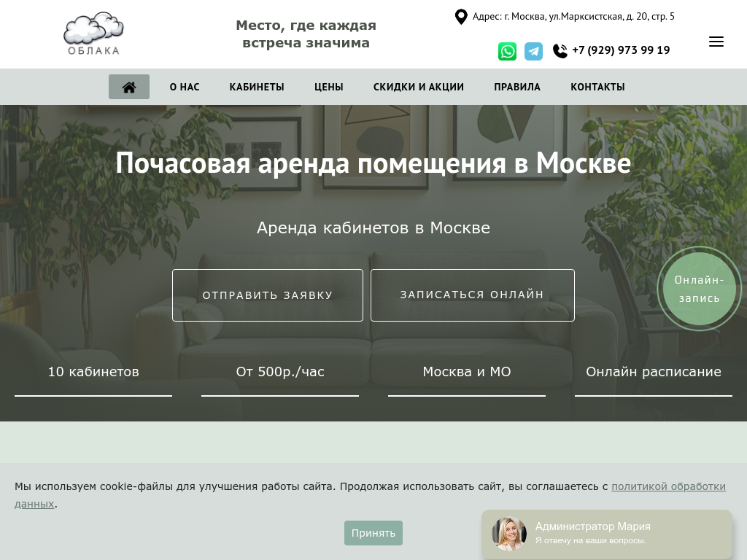Open the КАБИНЕТЫ section

coord(256,87)
